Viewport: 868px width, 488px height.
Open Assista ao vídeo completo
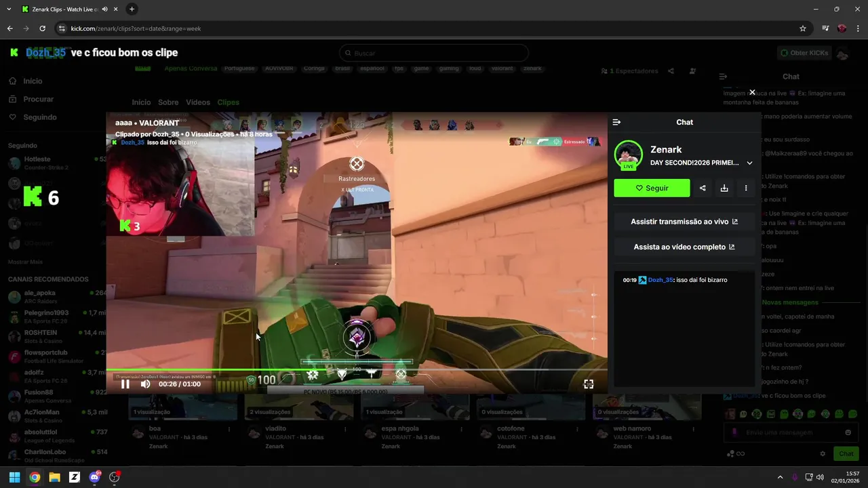(x=684, y=247)
